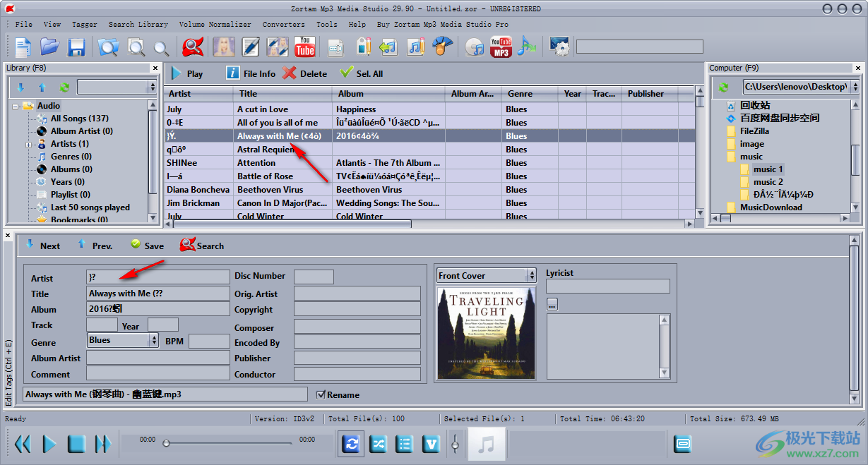
Task: Open the File menu
Action: (23, 24)
